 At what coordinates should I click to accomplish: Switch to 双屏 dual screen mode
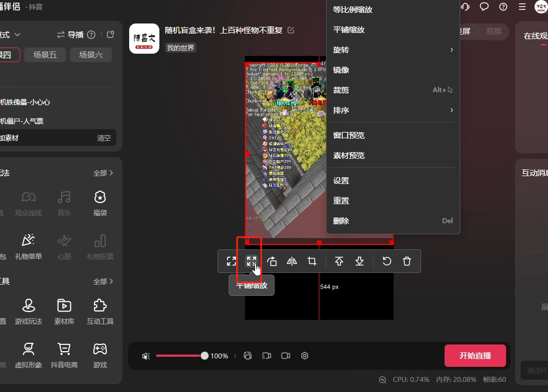click(493, 32)
